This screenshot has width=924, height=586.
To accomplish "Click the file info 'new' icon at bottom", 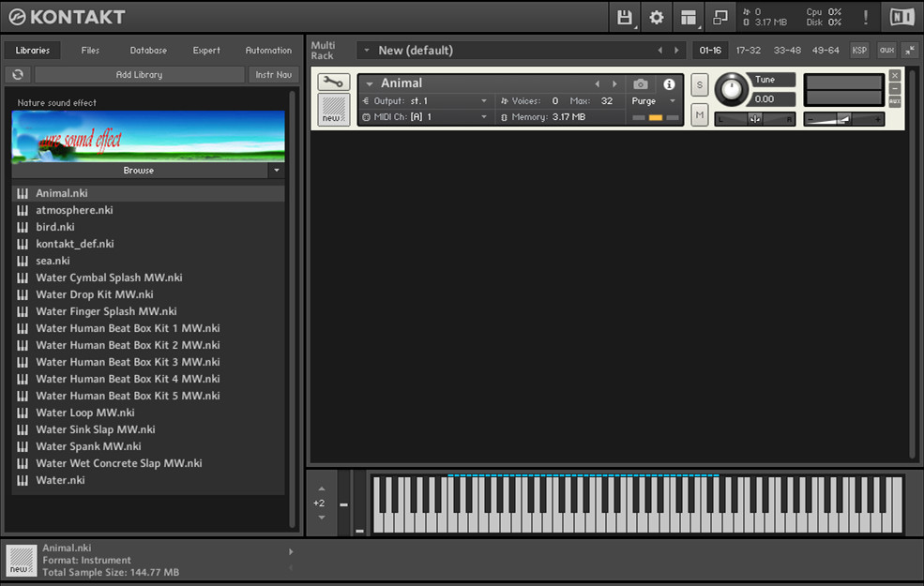I will click(x=22, y=560).
